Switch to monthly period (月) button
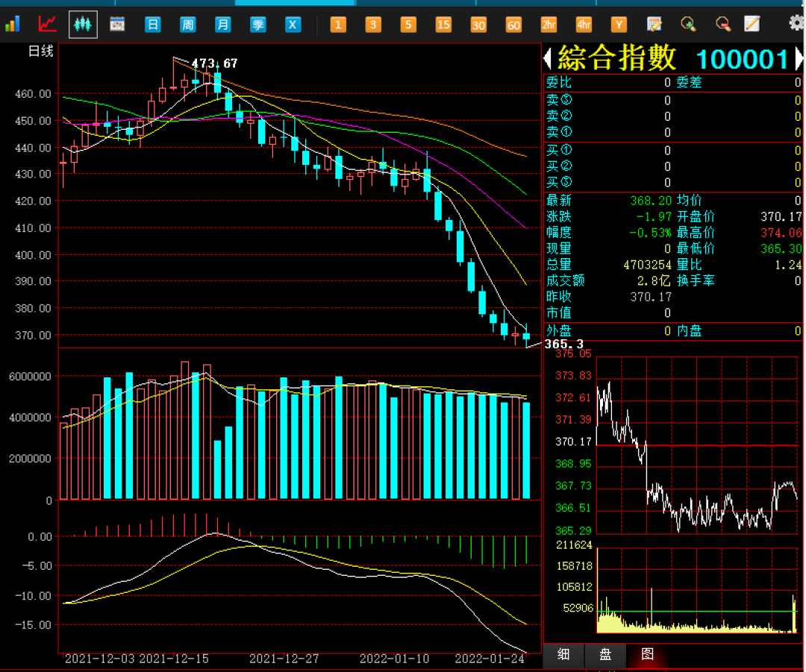 [x=222, y=24]
